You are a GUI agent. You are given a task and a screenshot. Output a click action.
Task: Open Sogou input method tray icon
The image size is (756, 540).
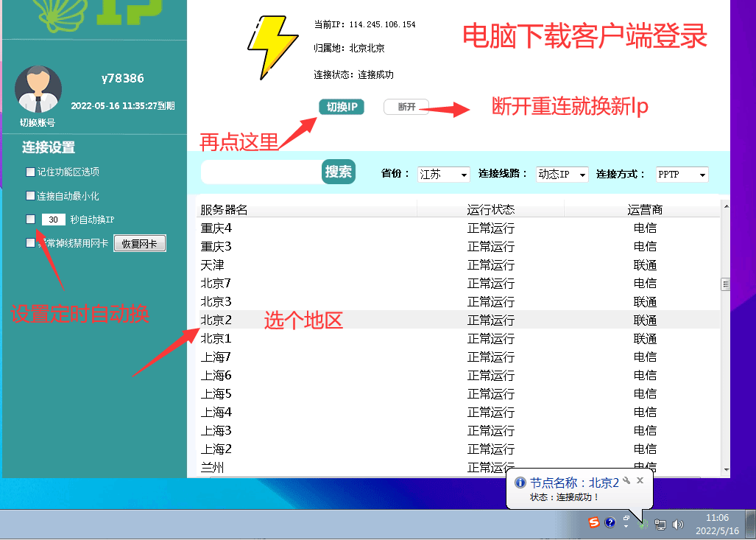tap(593, 523)
